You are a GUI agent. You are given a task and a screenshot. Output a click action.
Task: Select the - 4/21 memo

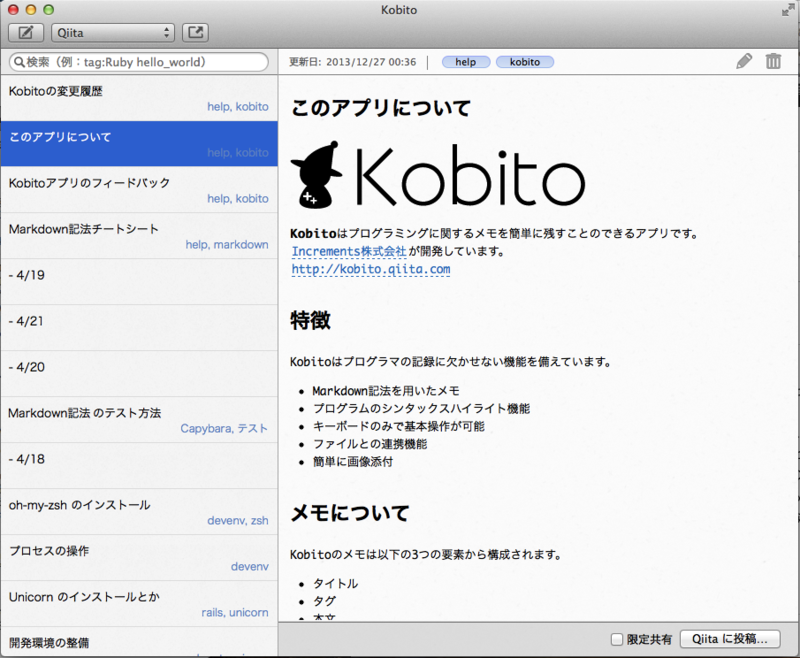click(139, 327)
